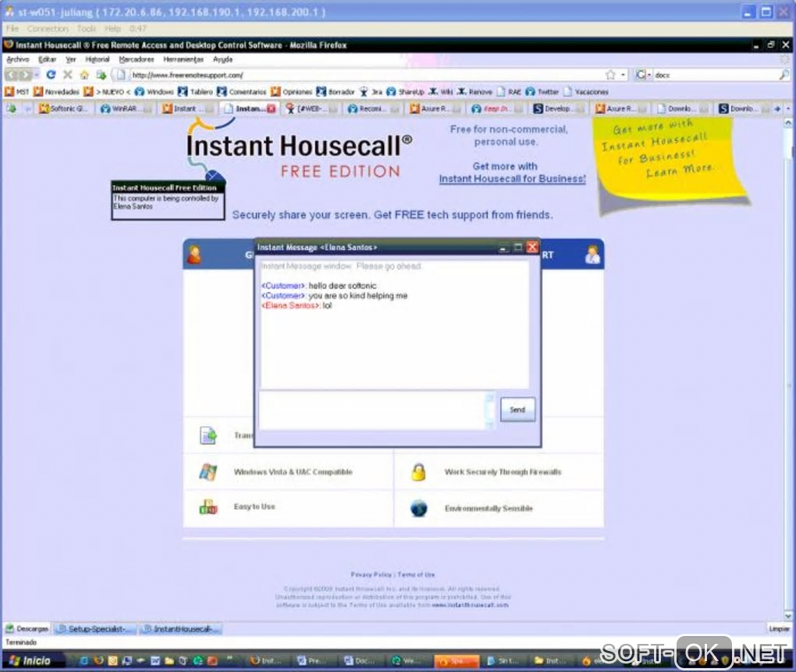The height and width of the screenshot is (672, 796).
Task: Open the Terms of Use link
Action: point(416,574)
